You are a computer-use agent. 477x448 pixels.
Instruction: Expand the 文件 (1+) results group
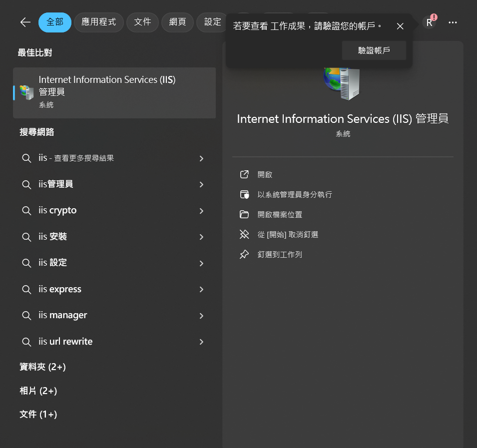pyautogui.click(x=38, y=414)
